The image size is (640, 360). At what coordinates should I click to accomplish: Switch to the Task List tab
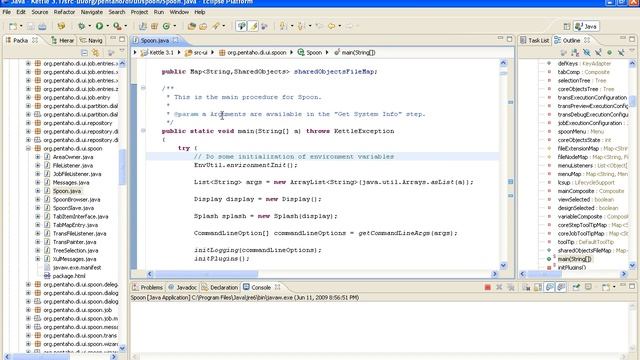[535, 40]
